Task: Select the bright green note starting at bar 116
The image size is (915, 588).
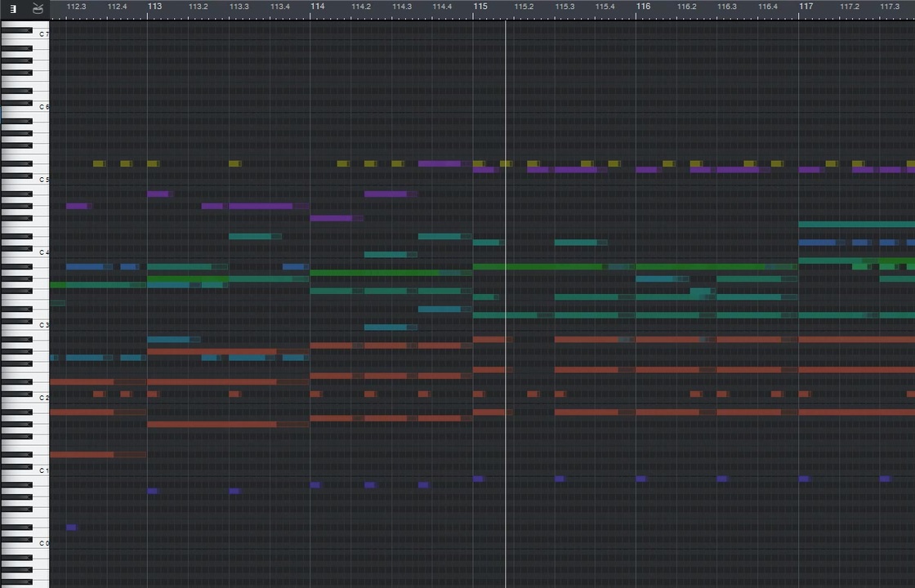Action: click(x=701, y=266)
